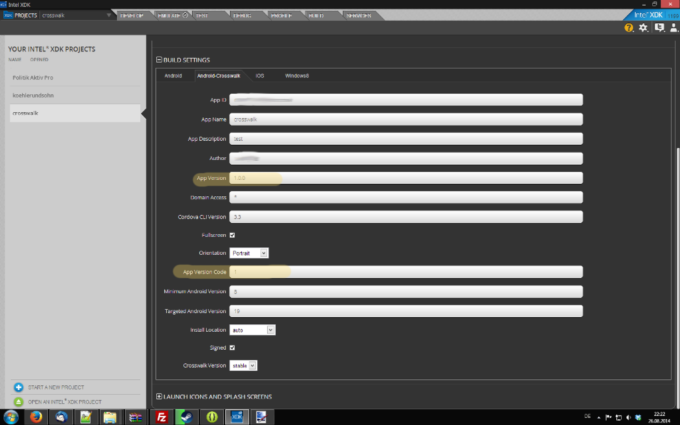Open the paint app taskbar icon
Screen dimensions: 680x425
(261, 417)
